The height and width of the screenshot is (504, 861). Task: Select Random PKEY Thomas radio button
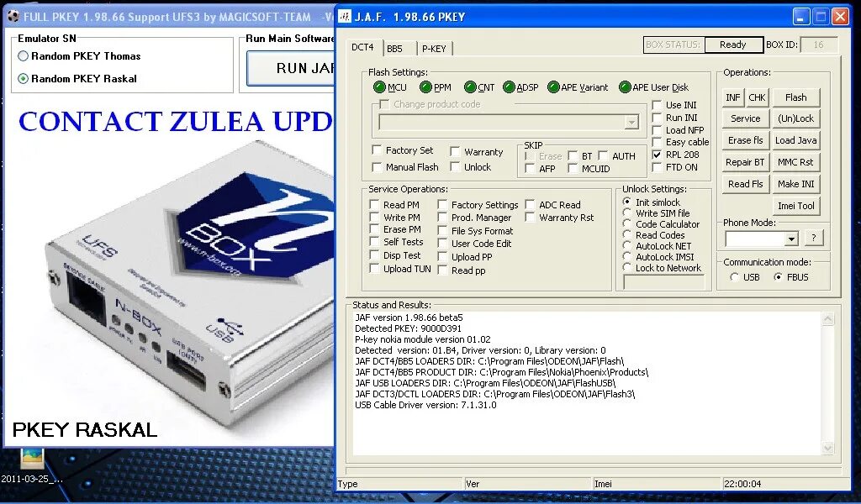[x=23, y=56]
